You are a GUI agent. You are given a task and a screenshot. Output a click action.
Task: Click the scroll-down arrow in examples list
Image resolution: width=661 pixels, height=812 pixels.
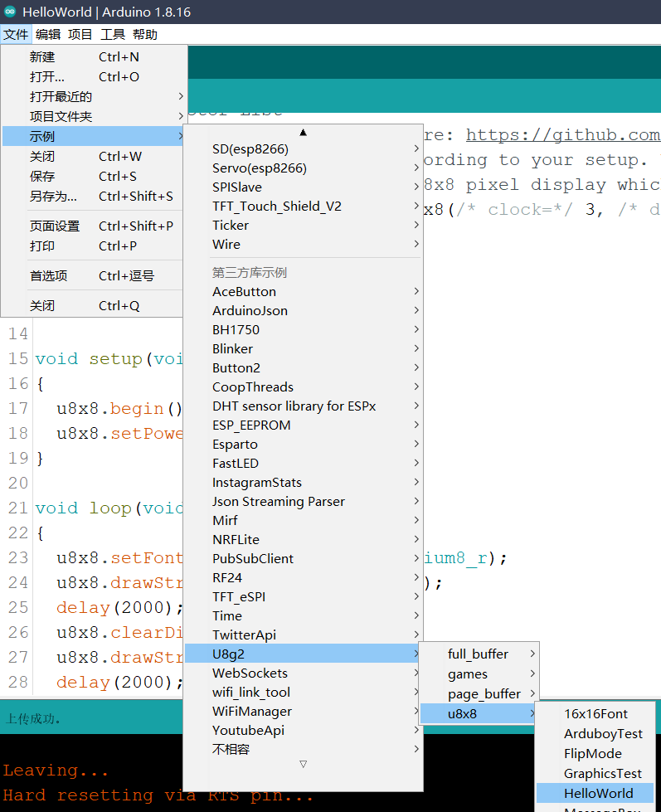[x=304, y=765]
